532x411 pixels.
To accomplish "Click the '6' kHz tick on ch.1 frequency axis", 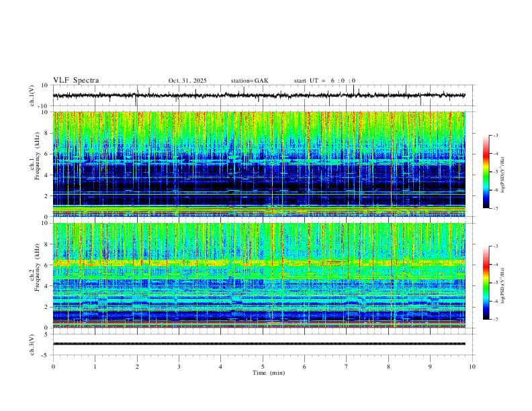I will click(46, 154).
